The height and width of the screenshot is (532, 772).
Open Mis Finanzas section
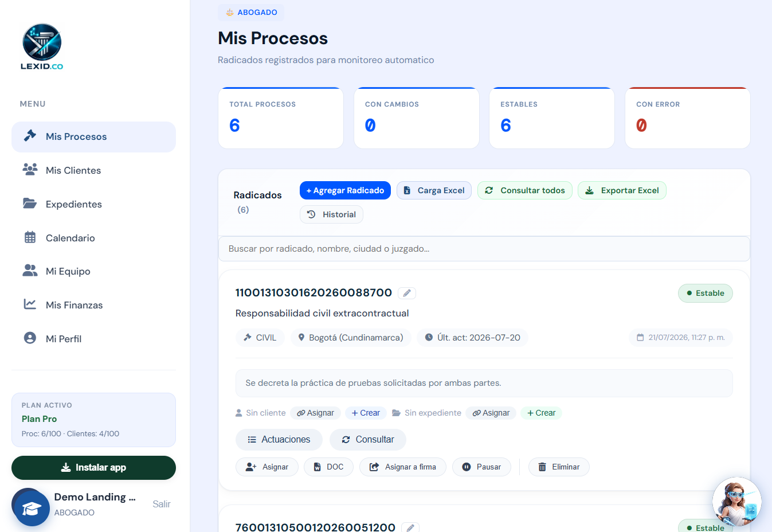[93, 305]
